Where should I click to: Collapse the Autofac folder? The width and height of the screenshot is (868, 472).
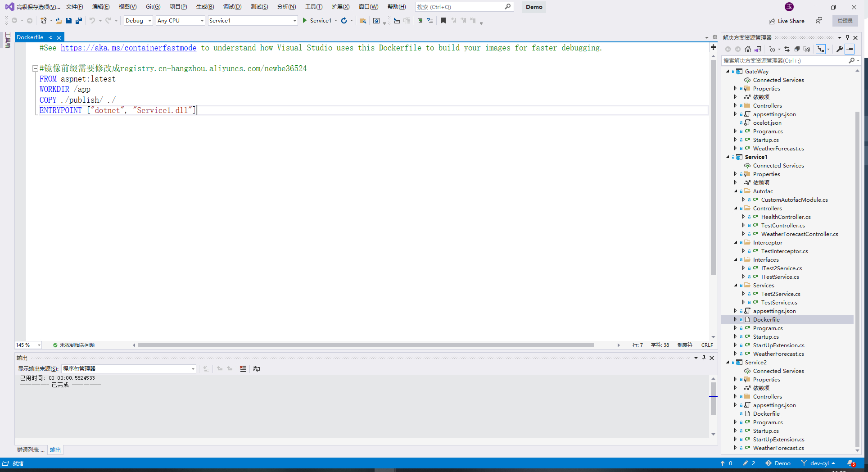pos(736,191)
